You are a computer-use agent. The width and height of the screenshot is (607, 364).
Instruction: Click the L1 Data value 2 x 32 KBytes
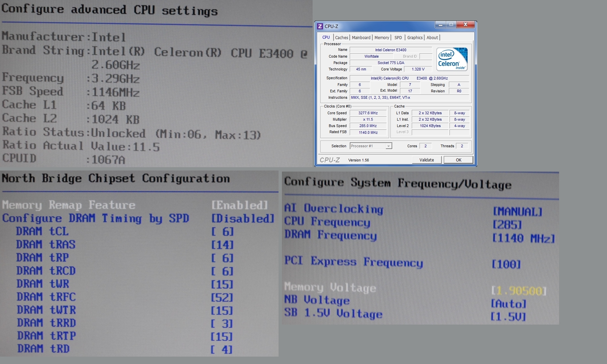pyautogui.click(x=430, y=113)
